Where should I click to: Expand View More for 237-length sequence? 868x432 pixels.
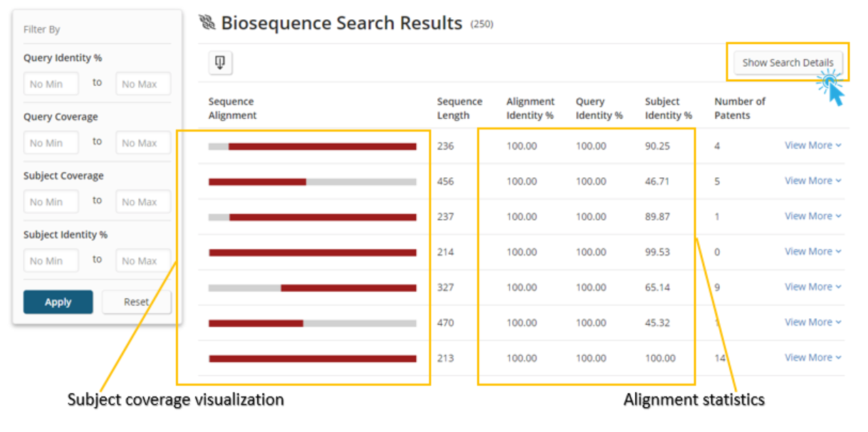tap(812, 216)
